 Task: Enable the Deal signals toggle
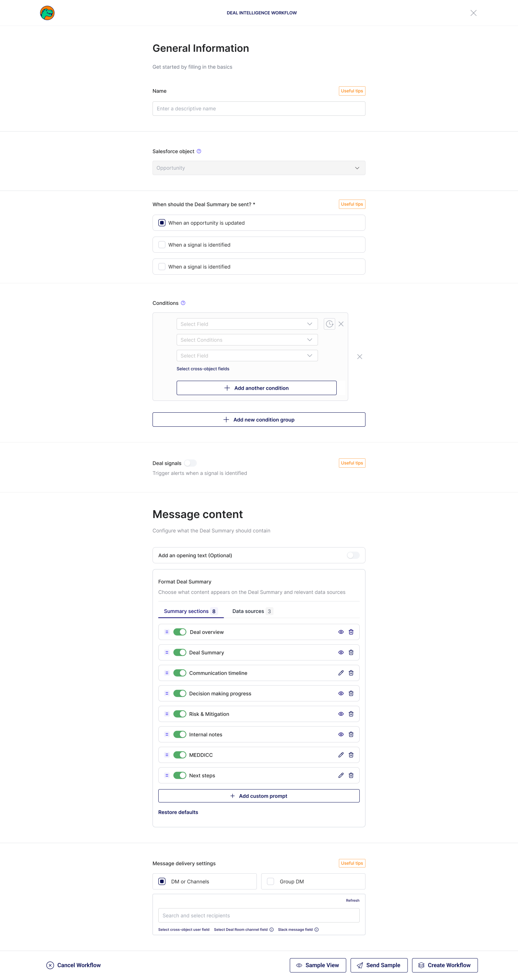click(190, 463)
